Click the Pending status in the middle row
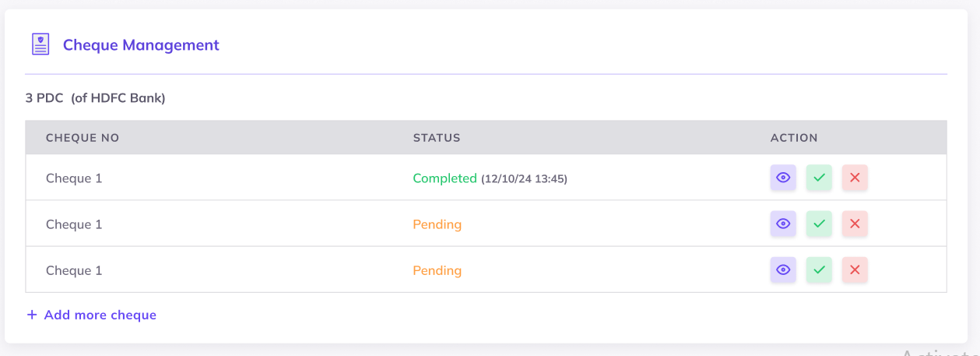 (437, 224)
